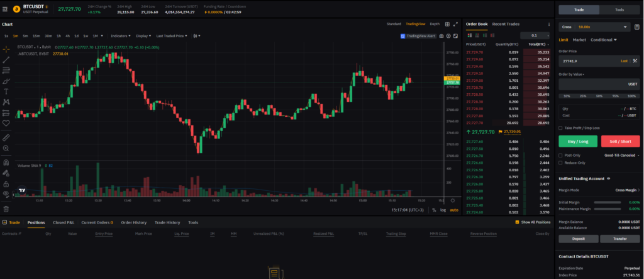The image size is (644, 279).
Task: Expand the Conditional order type dropdown
Action: [604, 40]
